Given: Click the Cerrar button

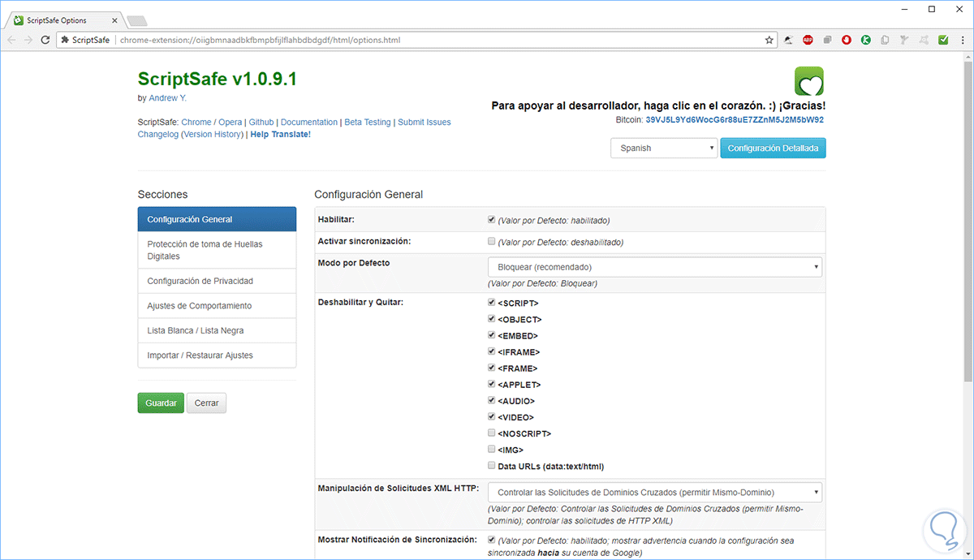Looking at the screenshot, I should 207,403.
